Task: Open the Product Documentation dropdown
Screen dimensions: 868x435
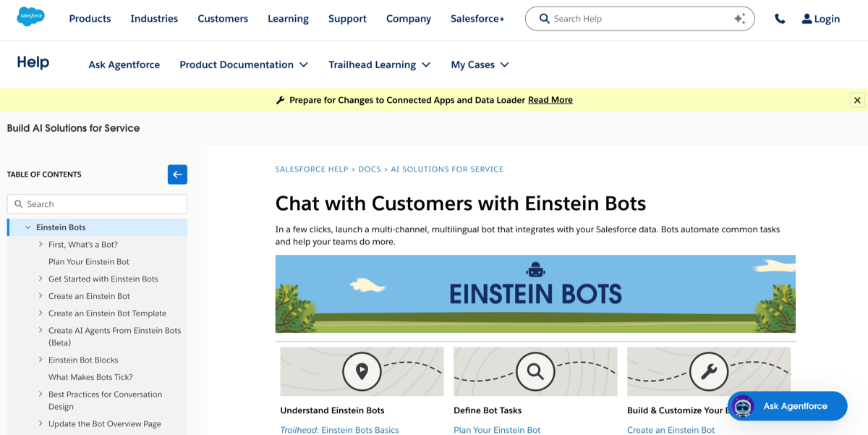Action: (x=244, y=64)
